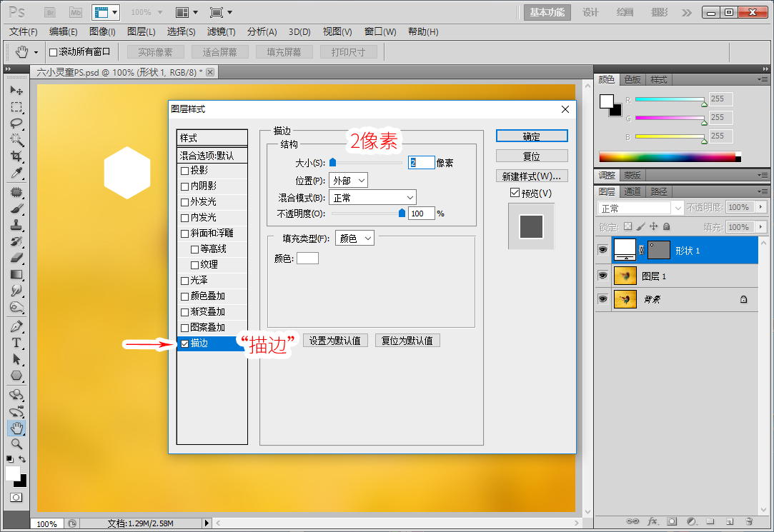Image resolution: width=774 pixels, height=532 pixels.
Task: Open the 滤镜(T) menu
Action: [x=221, y=31]
